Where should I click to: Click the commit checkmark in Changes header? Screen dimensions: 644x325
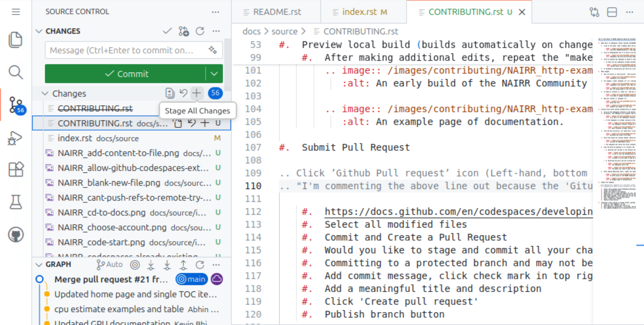tap(167, 31)
